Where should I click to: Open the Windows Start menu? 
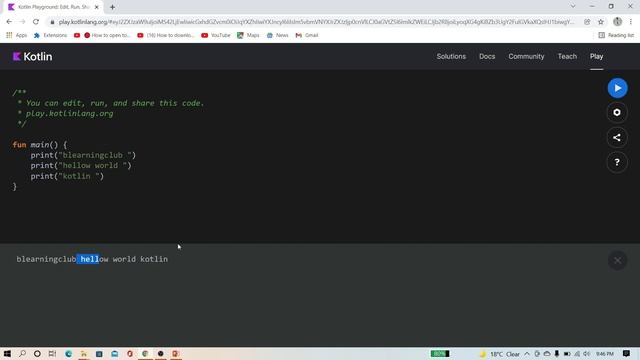click(7, 353)
